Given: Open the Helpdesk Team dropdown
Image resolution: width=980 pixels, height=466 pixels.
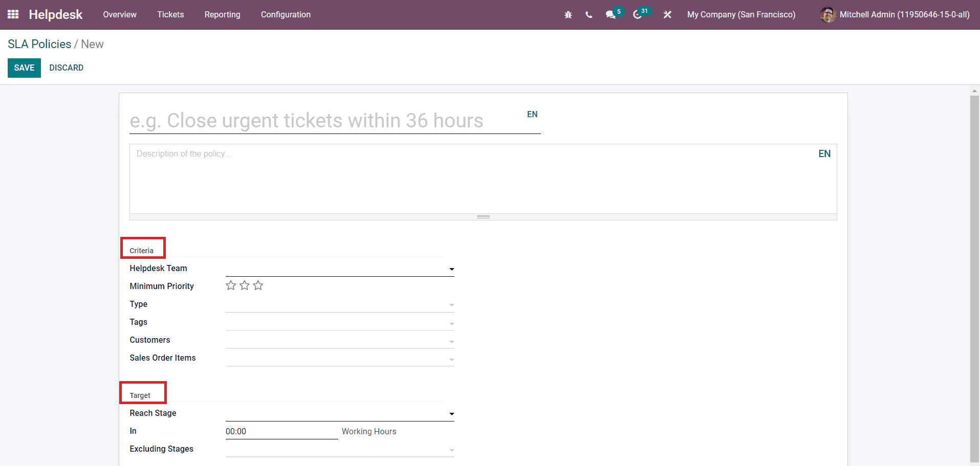Looking at the screenshot, I should pyautogui.click(x=451, y=269).
